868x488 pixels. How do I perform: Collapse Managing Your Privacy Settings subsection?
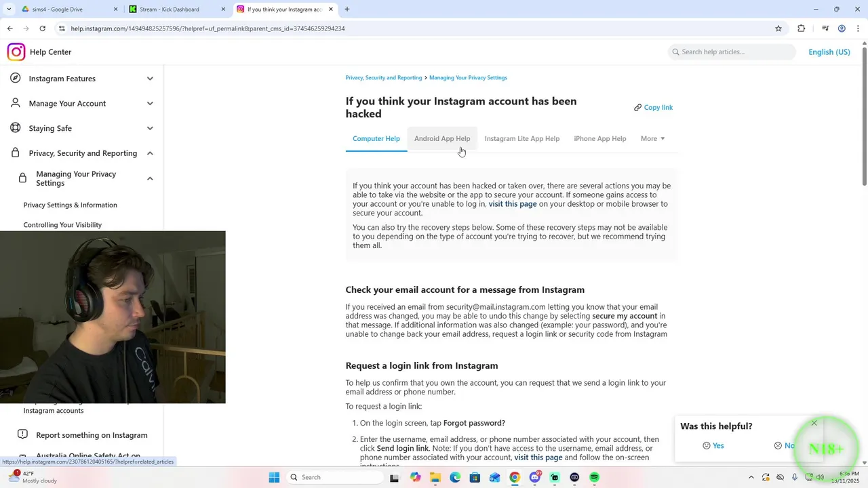150,178
